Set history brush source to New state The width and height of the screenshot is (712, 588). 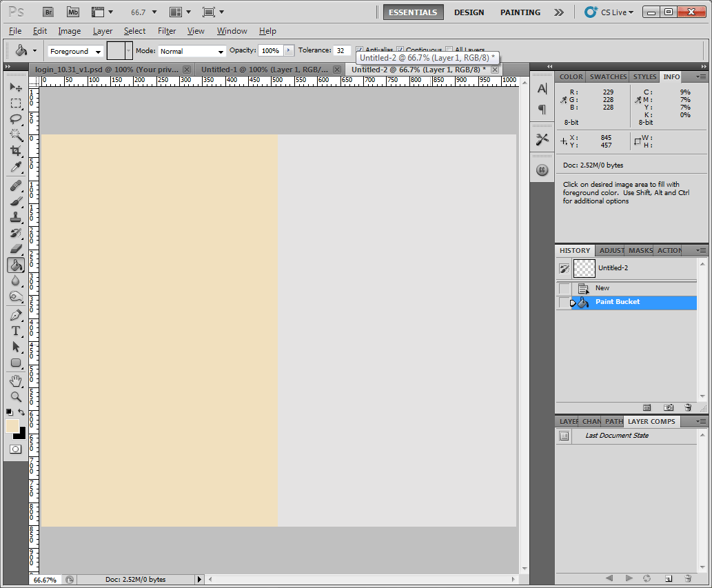tap(564, 288)
